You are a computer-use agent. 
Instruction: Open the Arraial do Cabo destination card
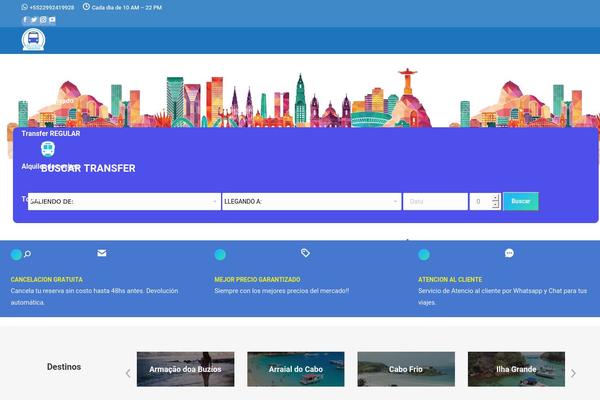click(x=296, y=369)
